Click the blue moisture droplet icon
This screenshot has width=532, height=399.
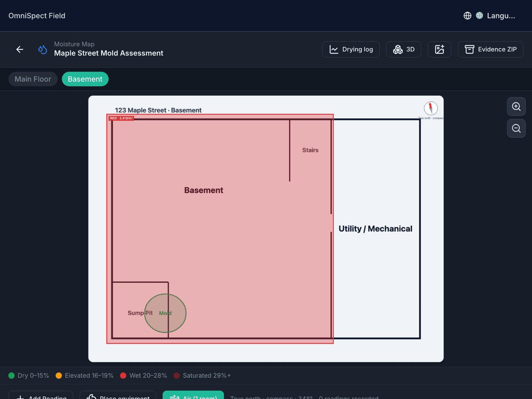click(x=43, y=49)
